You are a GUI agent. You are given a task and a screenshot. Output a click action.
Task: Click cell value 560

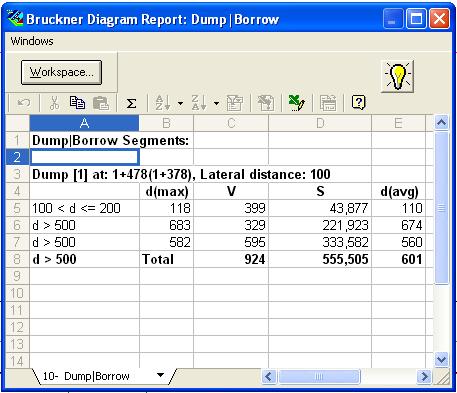399,242
